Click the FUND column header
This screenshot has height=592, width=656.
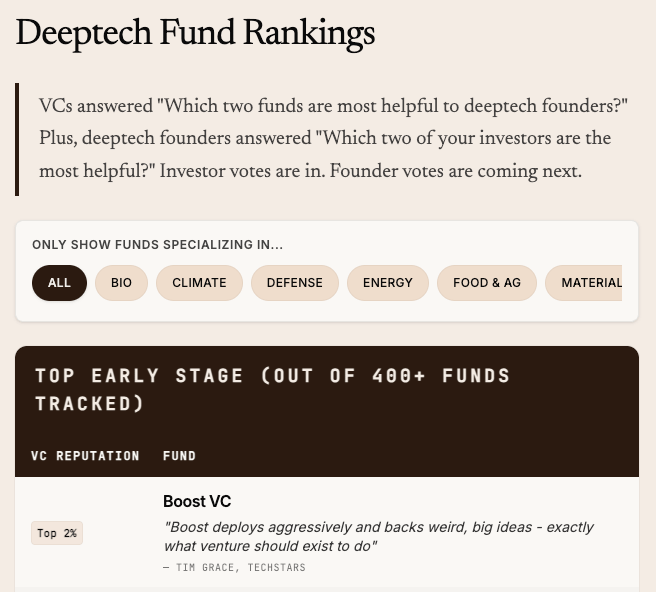[179, 456]
